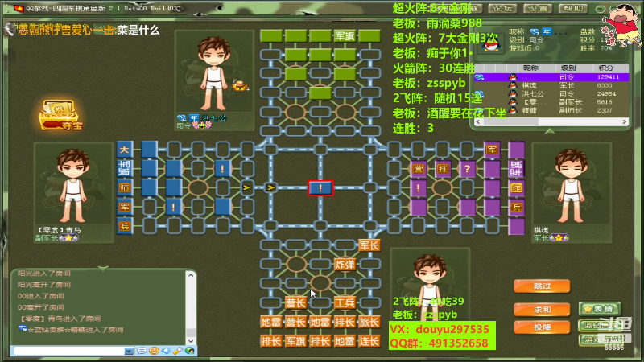Select 洪七公 row in player list
644x362 pixels.
[x=551, y=93]
